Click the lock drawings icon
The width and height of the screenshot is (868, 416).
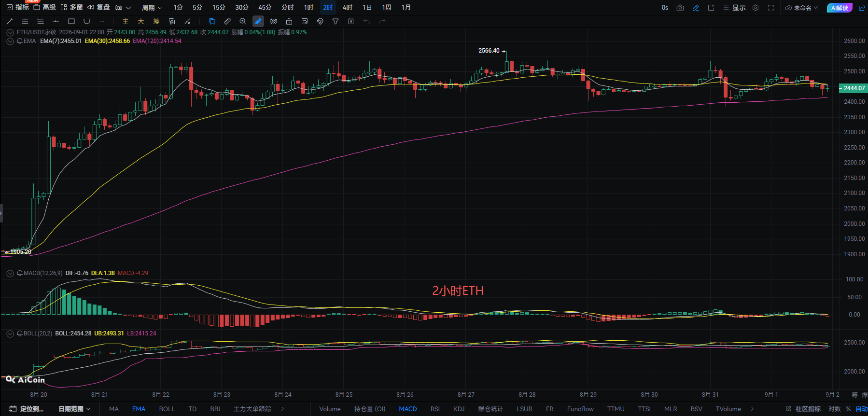point(289,21)
